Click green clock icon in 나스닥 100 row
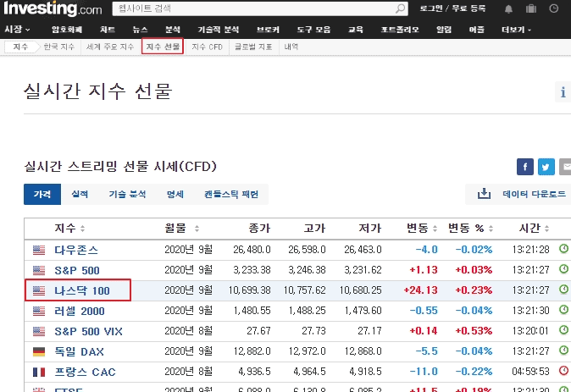 coord(563,290)
